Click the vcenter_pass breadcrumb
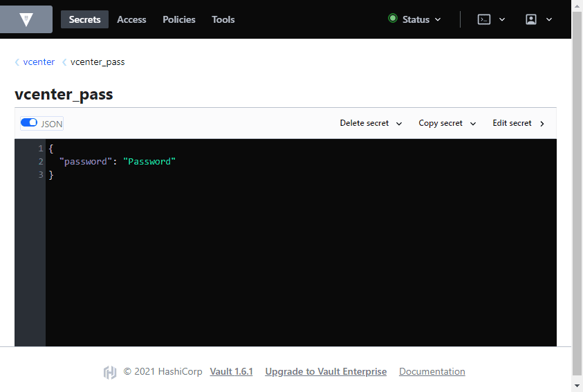The width and height of the screenshot is (583, 392). point(98,62)
